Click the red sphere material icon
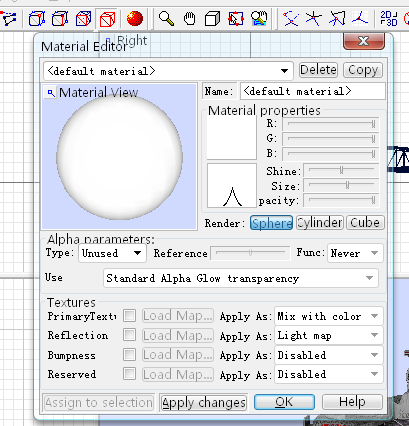Image resolution: width=409 pixels, height=426 pixels. point(135,19)
